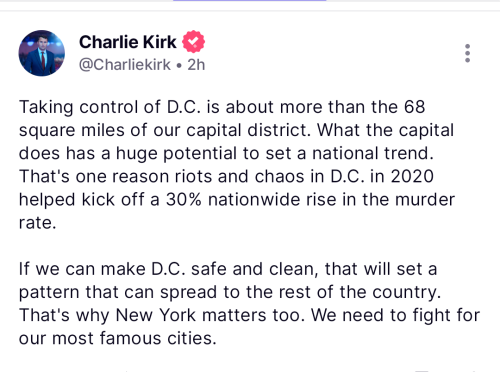Open the Charlie Kirk display name link
Image resolution: width=500 pixels, height=372 pixels.
128,42
